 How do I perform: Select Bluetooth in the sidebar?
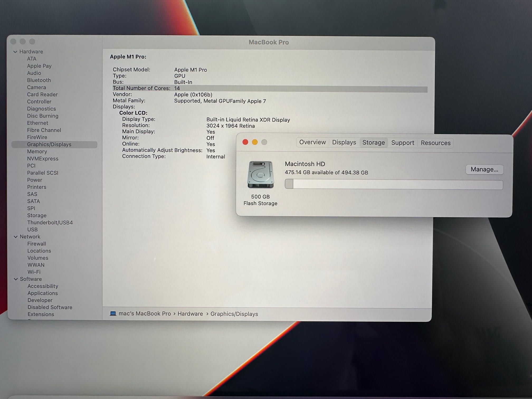click(39, 80)
